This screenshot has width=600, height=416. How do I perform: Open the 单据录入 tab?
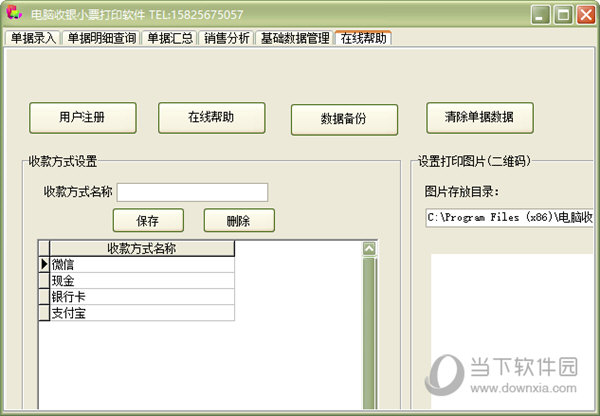33,38
